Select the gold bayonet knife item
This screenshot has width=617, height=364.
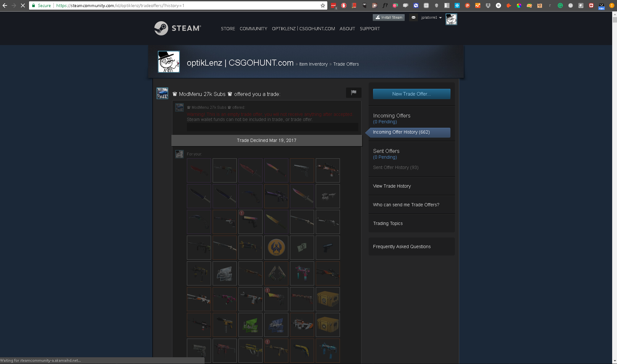pyautogui.click(x=276, y=222)
